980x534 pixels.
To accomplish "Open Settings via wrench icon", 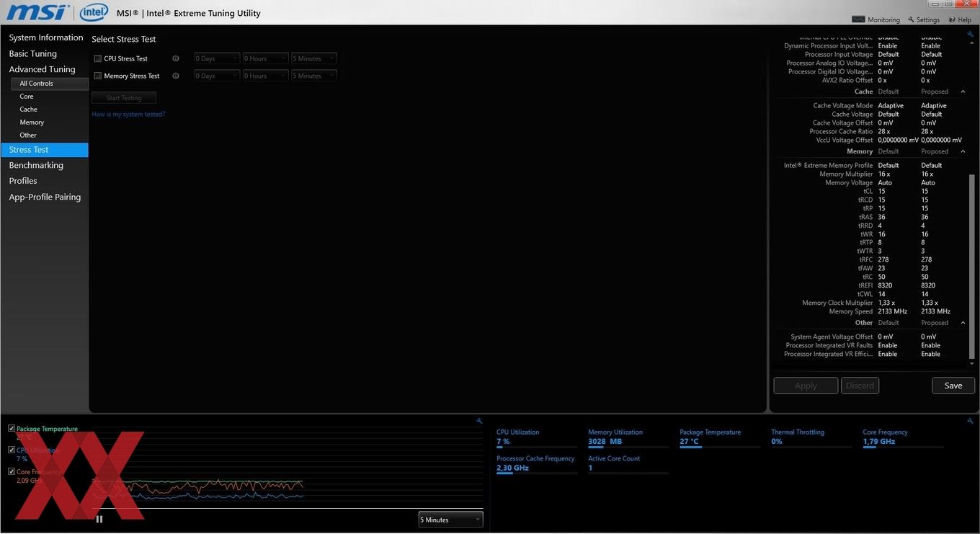I will tap(911, 19).
